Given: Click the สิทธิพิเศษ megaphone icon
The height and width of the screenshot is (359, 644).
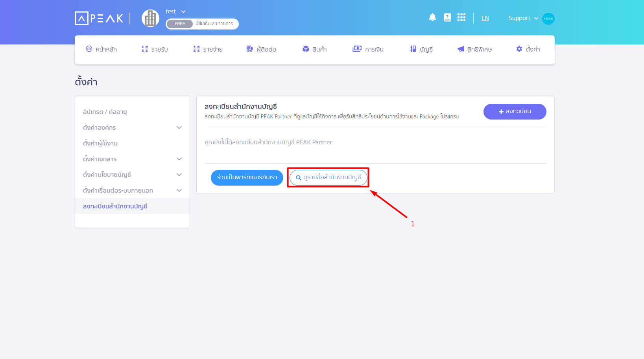Looking at the screenshot, I should click(x=461, y=49).
